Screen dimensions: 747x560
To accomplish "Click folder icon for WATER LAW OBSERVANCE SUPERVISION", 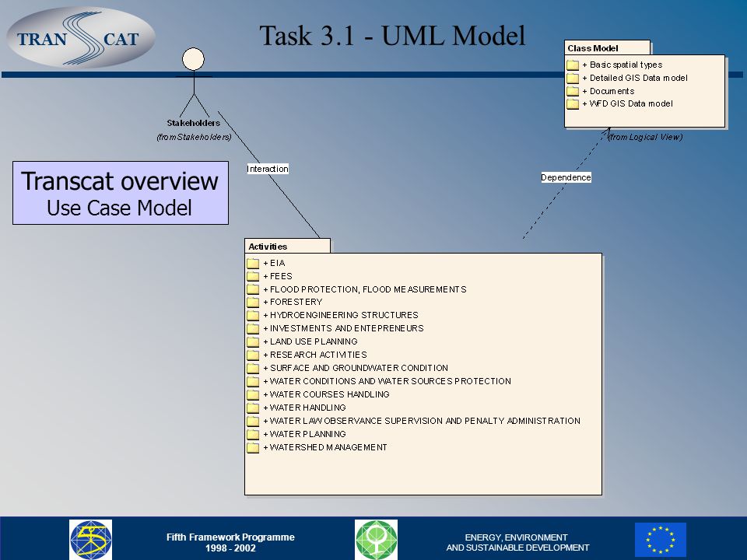I will click(x=253, y=421).
